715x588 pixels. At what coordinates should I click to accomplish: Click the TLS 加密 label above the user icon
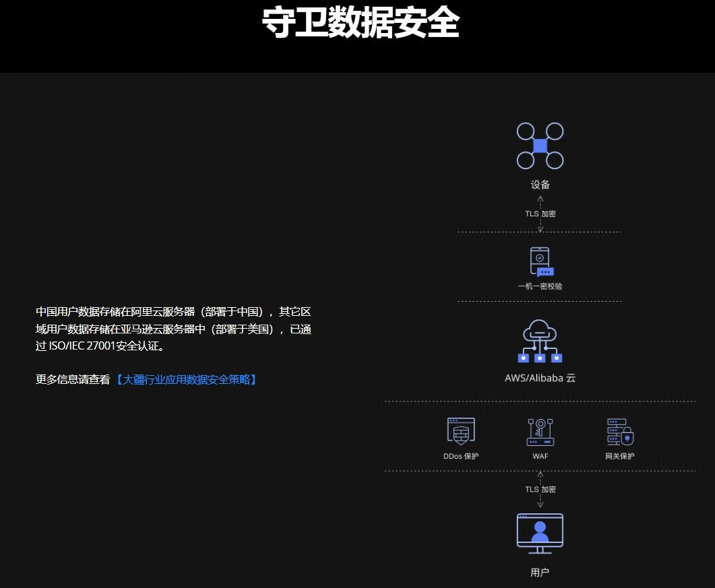540,489
